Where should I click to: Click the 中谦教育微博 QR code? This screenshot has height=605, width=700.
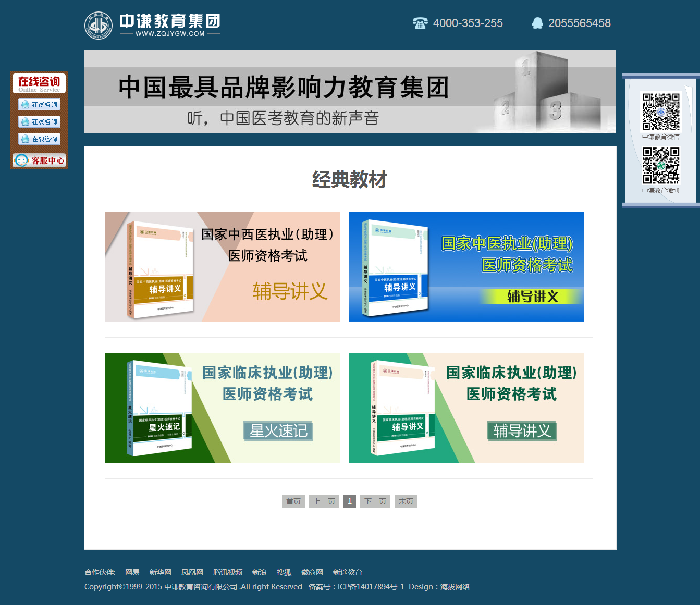pos(661,166)
